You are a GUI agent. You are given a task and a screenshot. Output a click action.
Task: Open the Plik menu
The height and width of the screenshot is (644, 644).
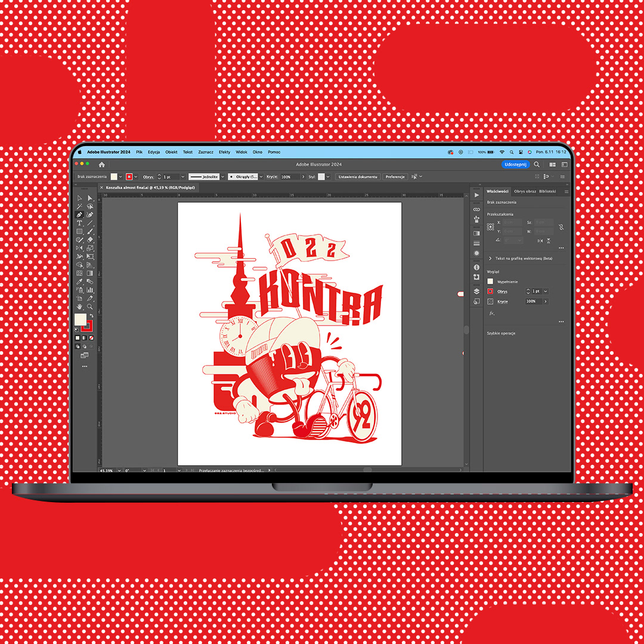click(x=139, y=152)
